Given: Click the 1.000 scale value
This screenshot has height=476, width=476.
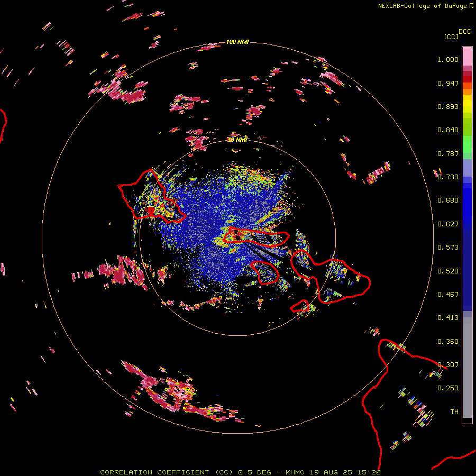Looking at the screenshot, I should [x=448, y=59].
